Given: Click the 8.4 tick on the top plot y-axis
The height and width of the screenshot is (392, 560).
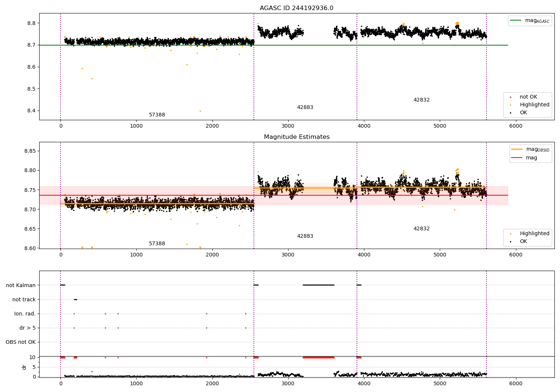Looking at the screenshot, I should [x=31, y=111].
